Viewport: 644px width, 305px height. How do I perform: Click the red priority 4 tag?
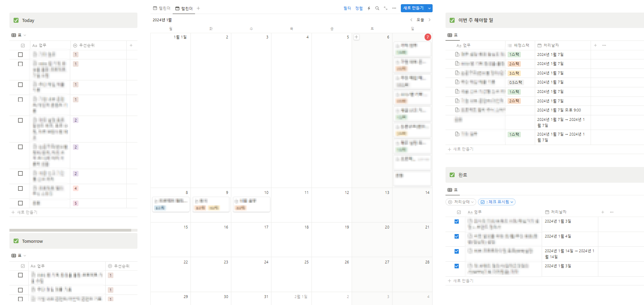click(x=76, y=188)
